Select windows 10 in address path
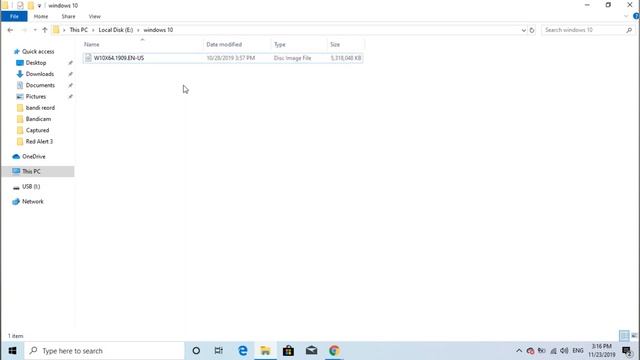The width and height of the screenshot is (640, 360). pos(158,30)
